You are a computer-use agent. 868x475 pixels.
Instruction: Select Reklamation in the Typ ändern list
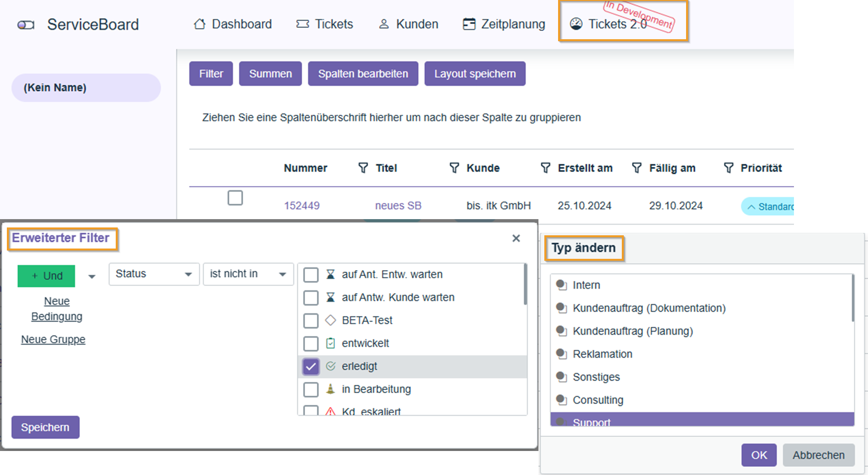[x=602, y=354]
